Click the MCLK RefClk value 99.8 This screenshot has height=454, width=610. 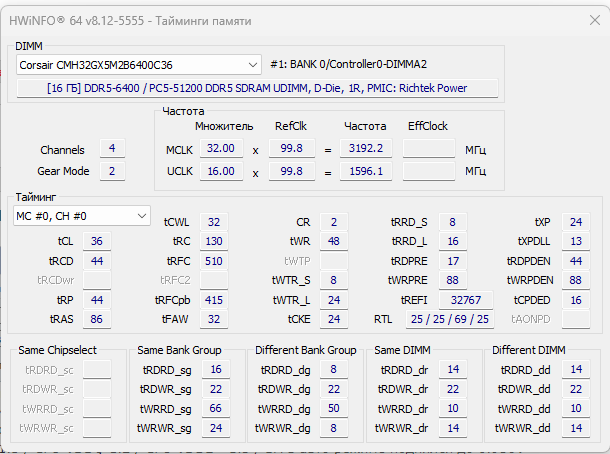tap(292, 148)
